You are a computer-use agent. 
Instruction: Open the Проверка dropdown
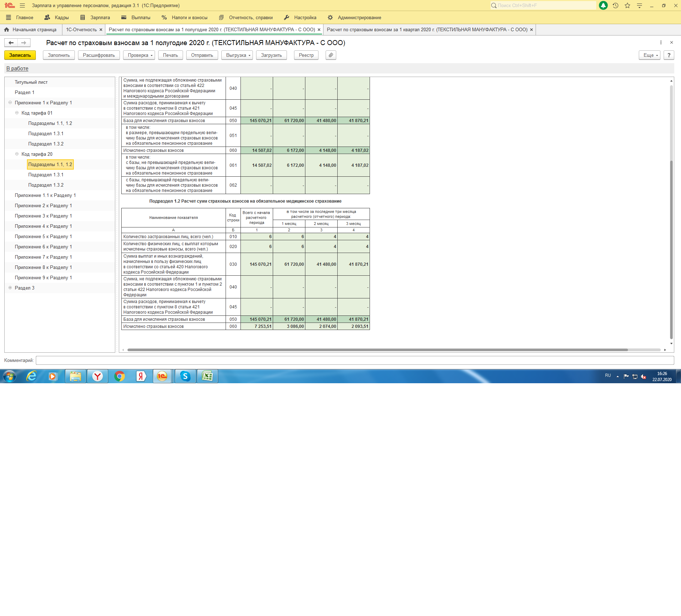pos(139,55)
